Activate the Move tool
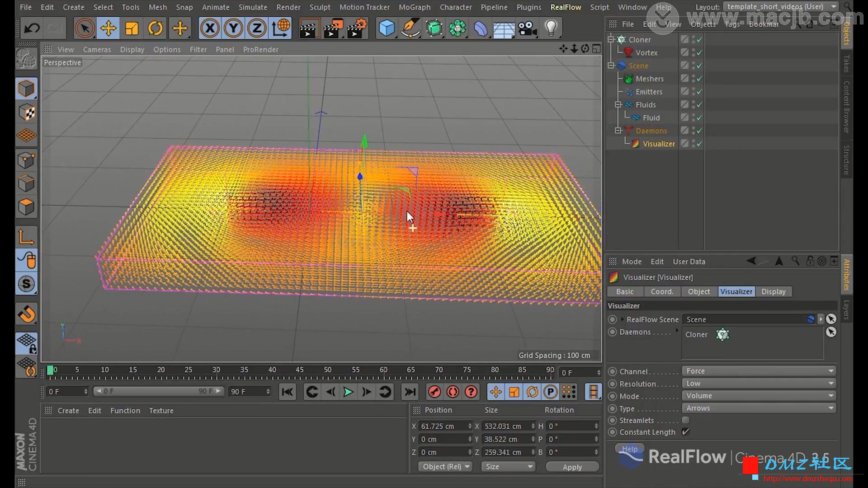The height and width of the screenshot is (488, 868). point(108,28)
